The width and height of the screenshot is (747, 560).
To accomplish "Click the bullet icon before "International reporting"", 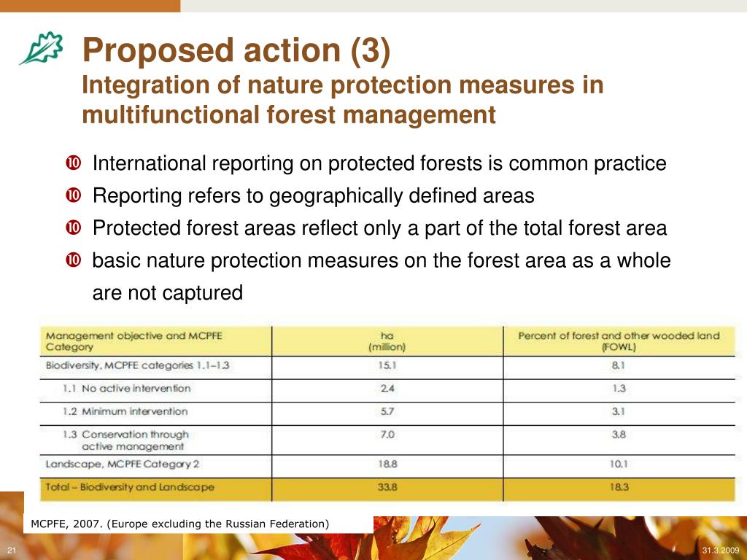I will pyautogui.click(x=74, y=163).
